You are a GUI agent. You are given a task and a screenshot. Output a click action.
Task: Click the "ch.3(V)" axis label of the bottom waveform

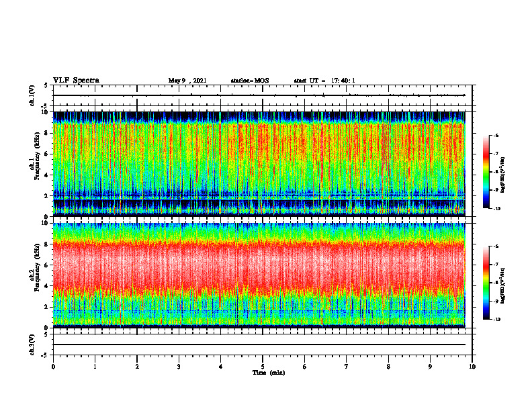coord(32,345)
